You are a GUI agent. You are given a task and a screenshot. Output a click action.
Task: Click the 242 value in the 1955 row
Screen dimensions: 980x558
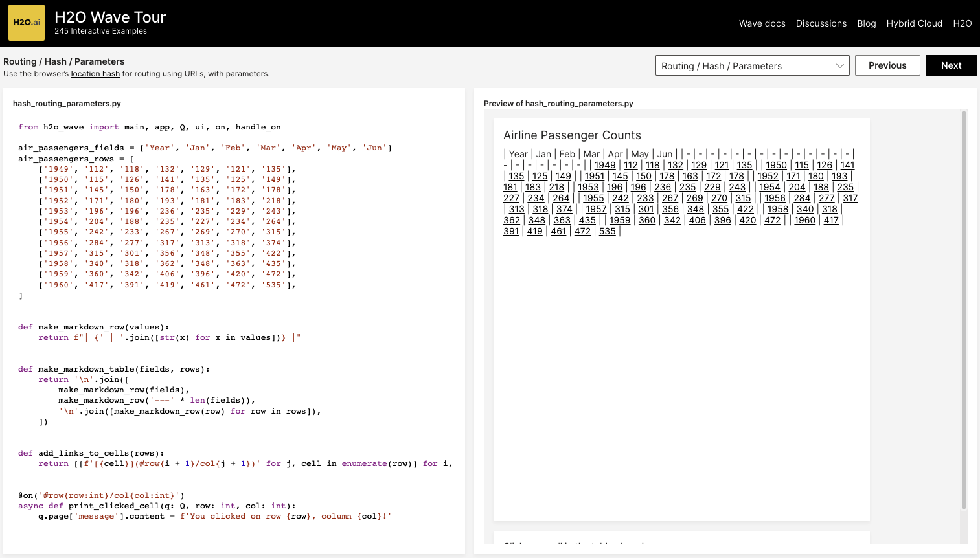tap(620, 197)
